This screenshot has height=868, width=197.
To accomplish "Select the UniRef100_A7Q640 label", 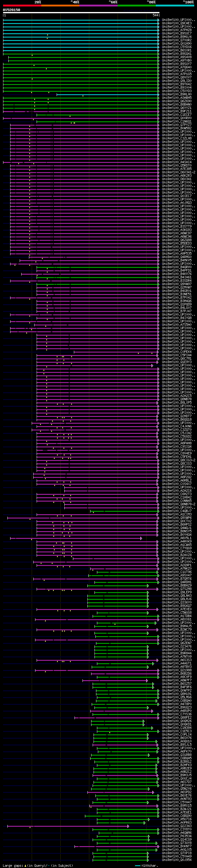I will point(177,67).
